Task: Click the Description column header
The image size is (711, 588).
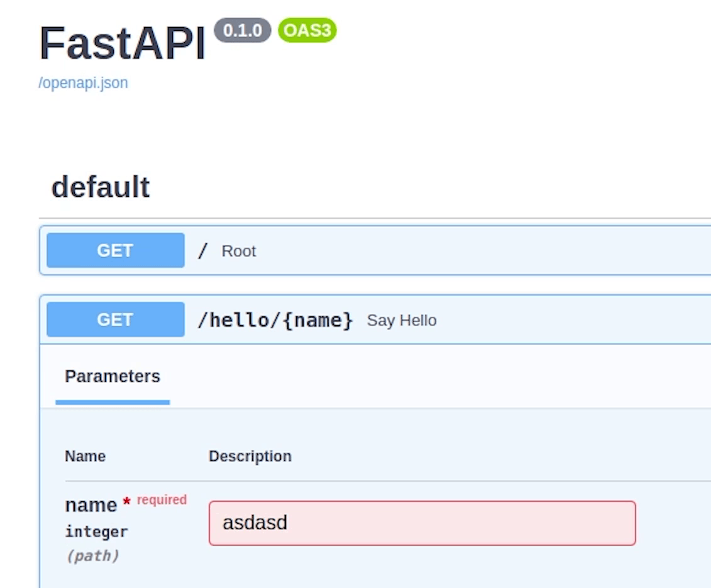Action: point(250,456)
